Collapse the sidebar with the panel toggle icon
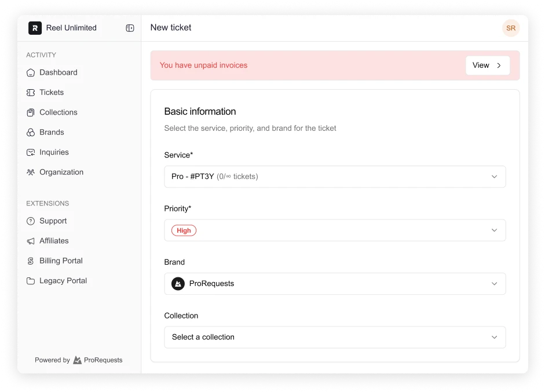The height and width of the screenshot is (392, 545). (x=130, y=28)
